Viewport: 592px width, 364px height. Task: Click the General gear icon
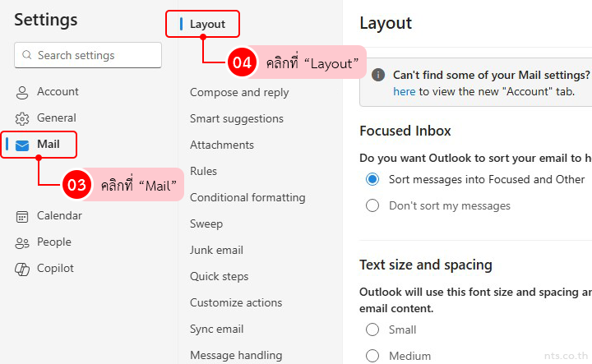point(22,119)
